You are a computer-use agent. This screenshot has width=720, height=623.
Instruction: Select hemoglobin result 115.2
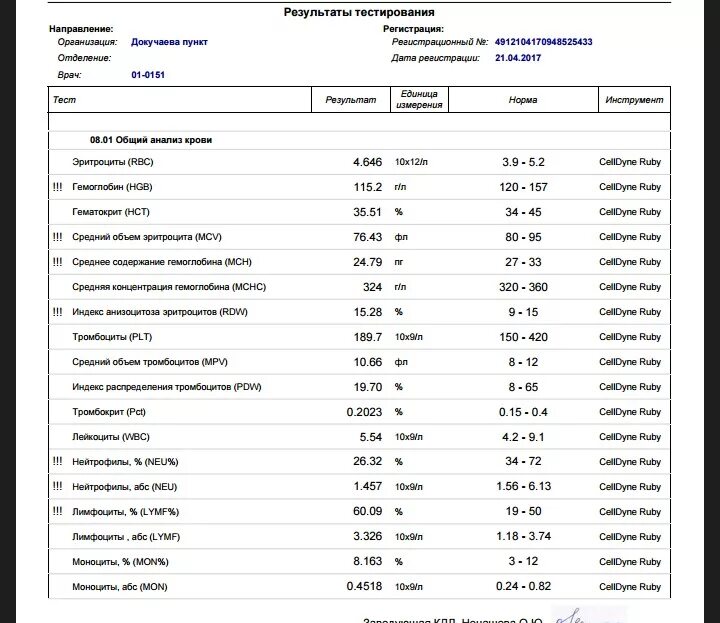click(367, 187)
